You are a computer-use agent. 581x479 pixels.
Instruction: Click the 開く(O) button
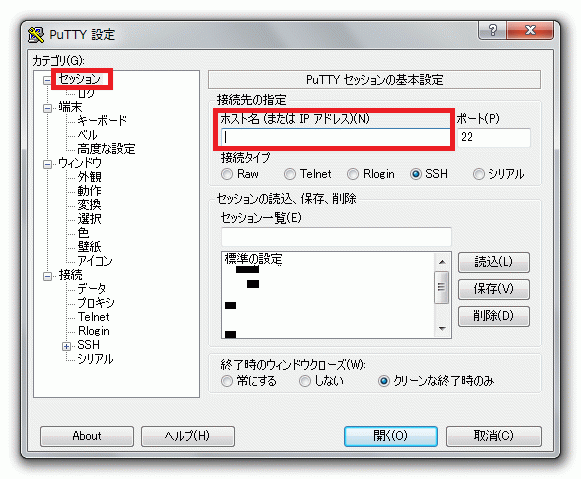(391, 436)
